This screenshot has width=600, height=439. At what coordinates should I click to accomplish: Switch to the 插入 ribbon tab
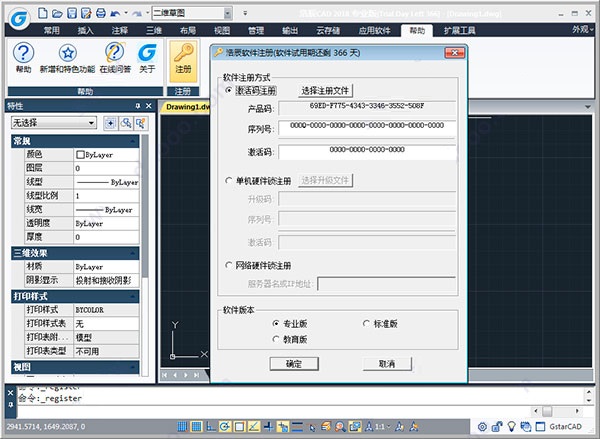coord(84,31)
